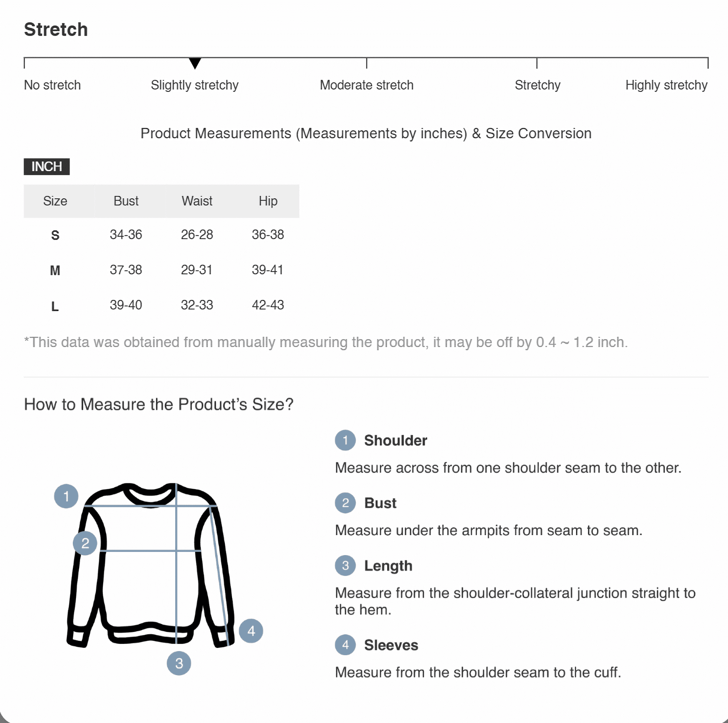Click the number 4 sleeve marker on sweater diagram
The height and width of the screenshot is (723, 728).
click(x=251, y=631)
